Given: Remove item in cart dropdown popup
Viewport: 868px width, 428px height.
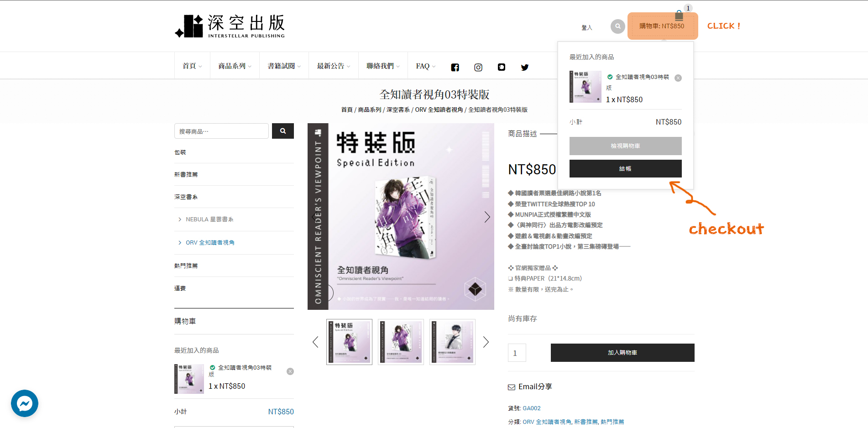Looking at the screenshot, I should (x=678, y=78).
